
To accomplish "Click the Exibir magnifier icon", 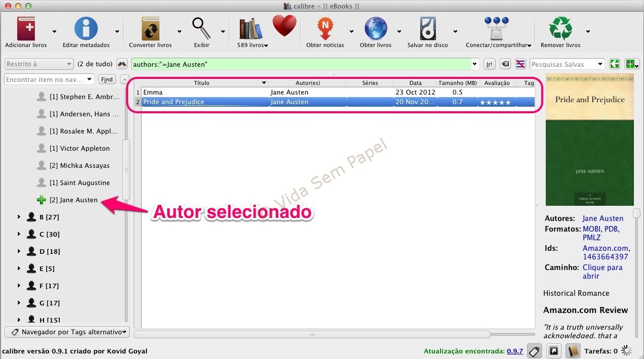I will [202, 28].
